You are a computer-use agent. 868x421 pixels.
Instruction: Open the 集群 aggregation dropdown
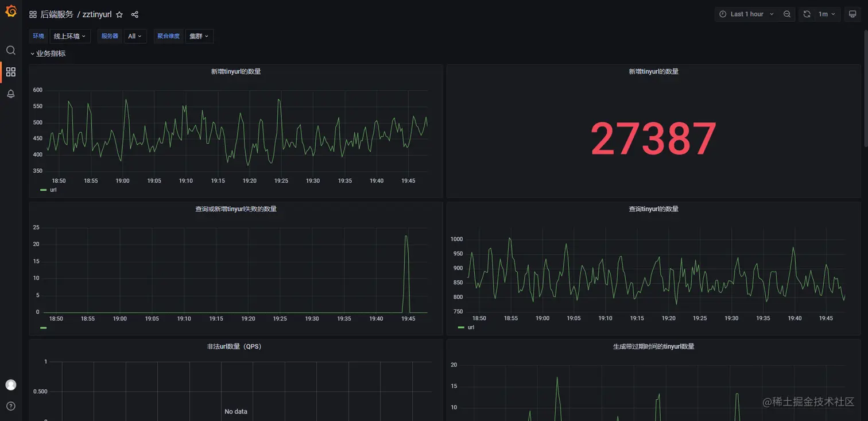[x=199, y=36]
